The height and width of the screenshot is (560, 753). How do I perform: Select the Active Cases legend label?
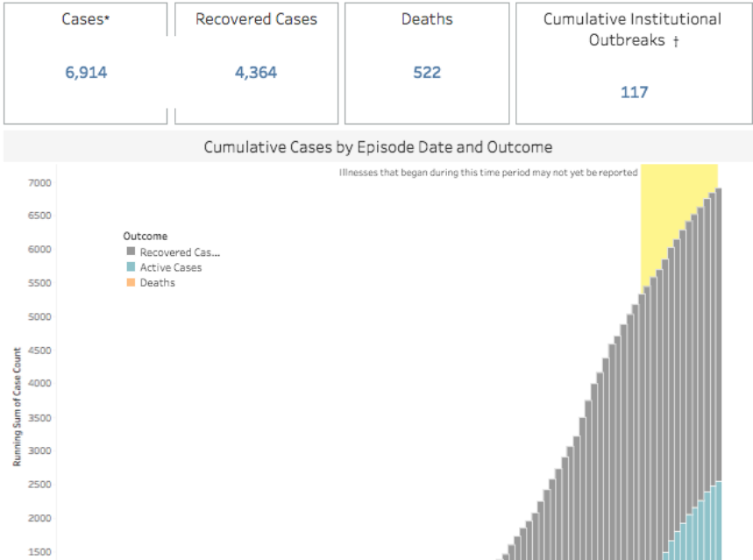(x=170, y=267)
